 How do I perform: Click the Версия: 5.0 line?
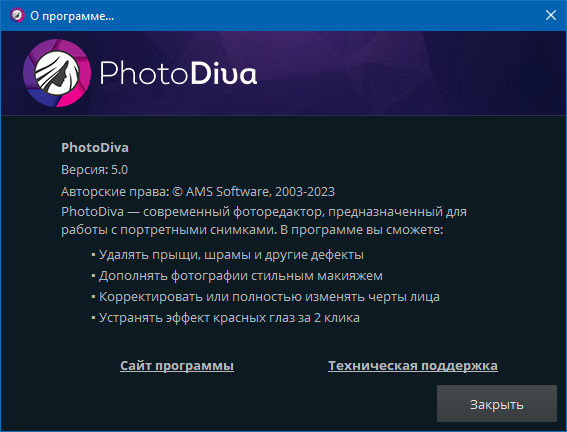pyautogui.click(x=94, y=170)
